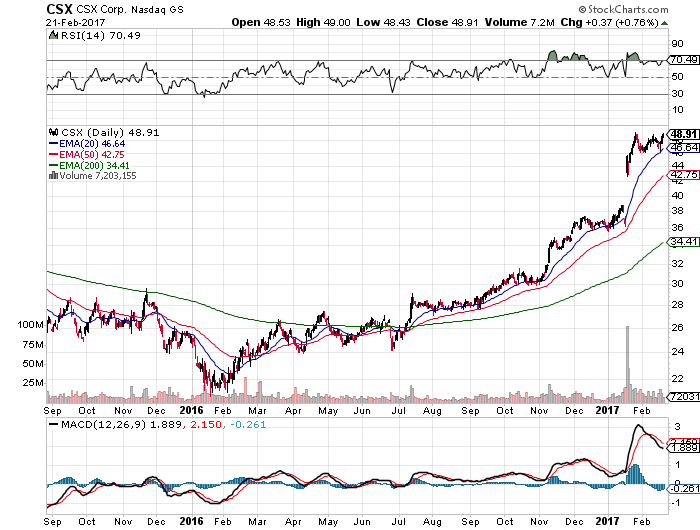The width and height of the screenshot is (700, 530).
Task: Click the Mar label below the volume bars
Action: tap(258, 411)
